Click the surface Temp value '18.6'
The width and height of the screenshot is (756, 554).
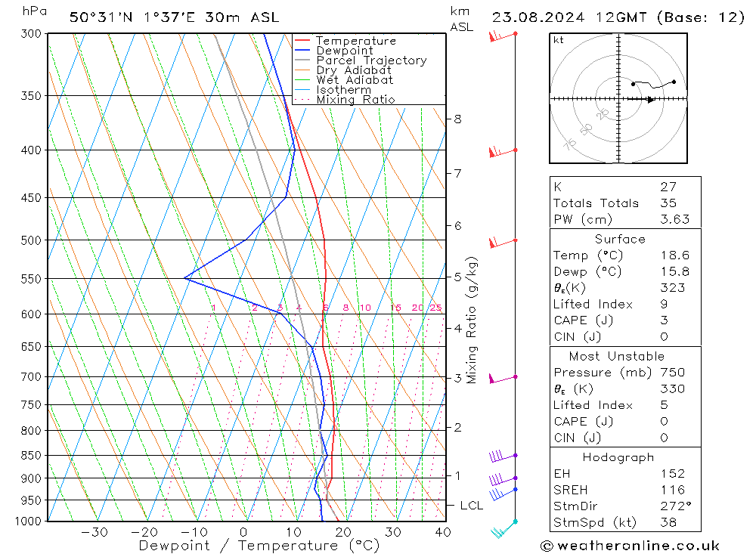click(x=674, y=255)
